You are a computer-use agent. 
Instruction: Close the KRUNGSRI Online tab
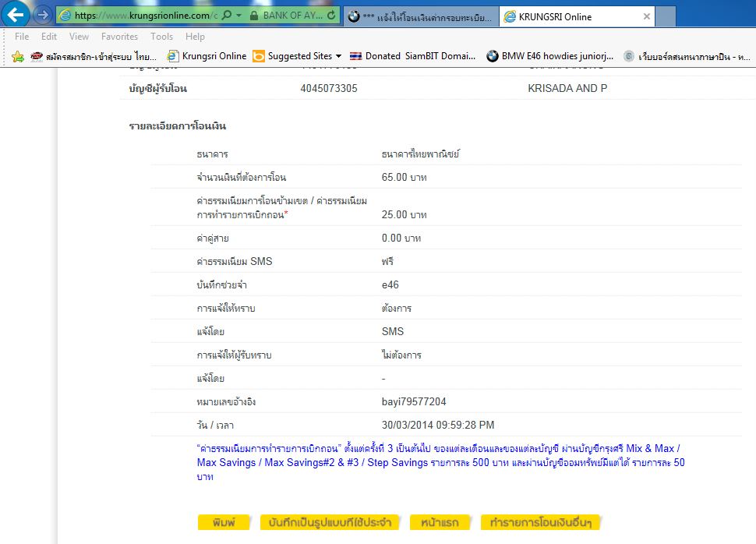tap(647, 16)
